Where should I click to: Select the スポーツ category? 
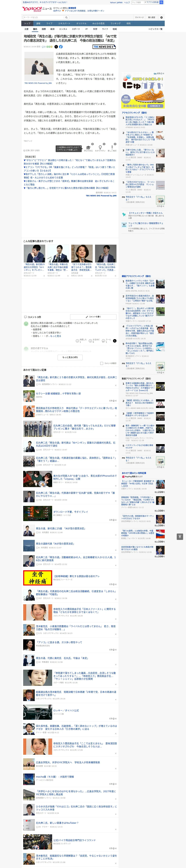(x=76, y=29)
